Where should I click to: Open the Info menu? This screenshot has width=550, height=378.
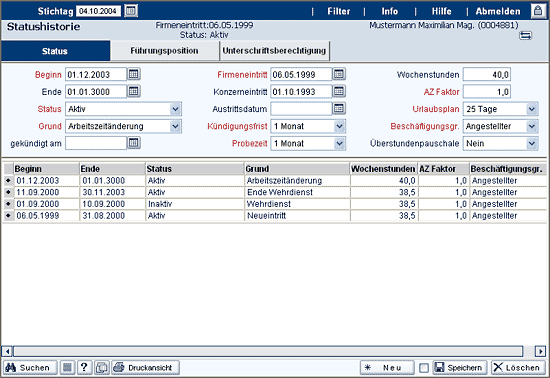coord(390,11)
